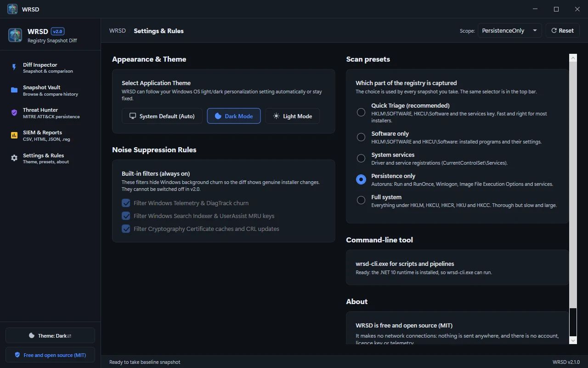Viewport: 588px width, 368px height.
Task: Click the Theme: Dark button in the sidebar
Action: 50,335
